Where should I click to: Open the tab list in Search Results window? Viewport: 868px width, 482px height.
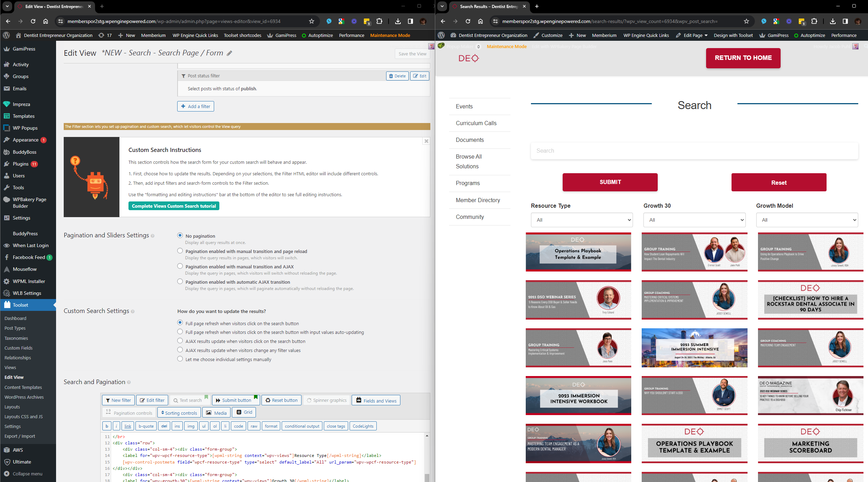tap(442, 6)
